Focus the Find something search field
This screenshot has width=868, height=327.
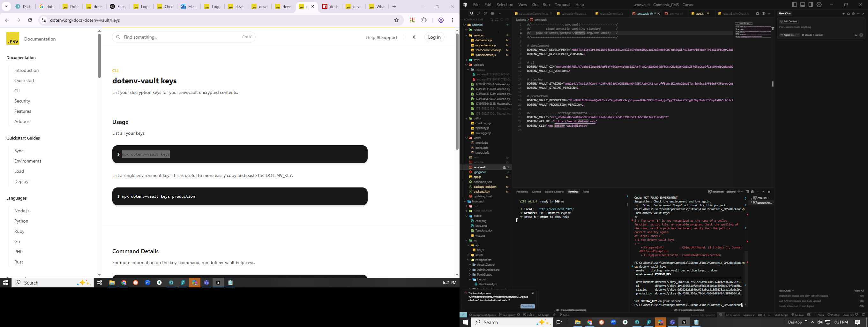point(183,37)
